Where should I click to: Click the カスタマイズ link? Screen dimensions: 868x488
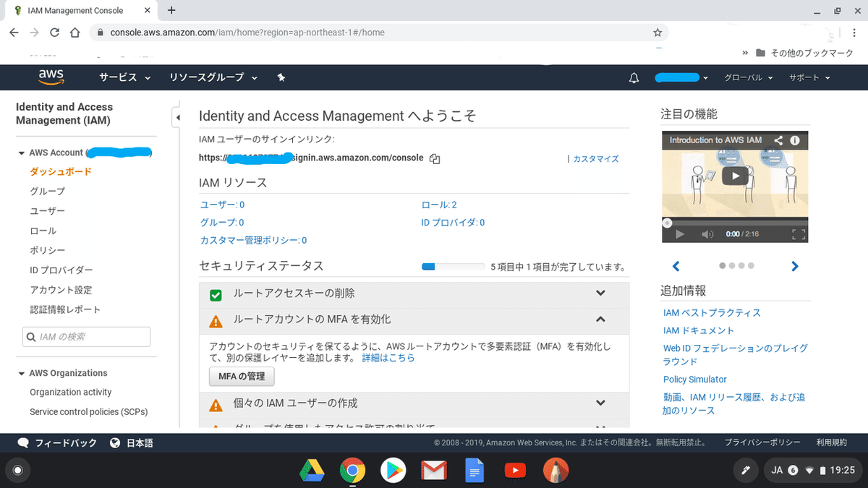click(x=596, y=158)
